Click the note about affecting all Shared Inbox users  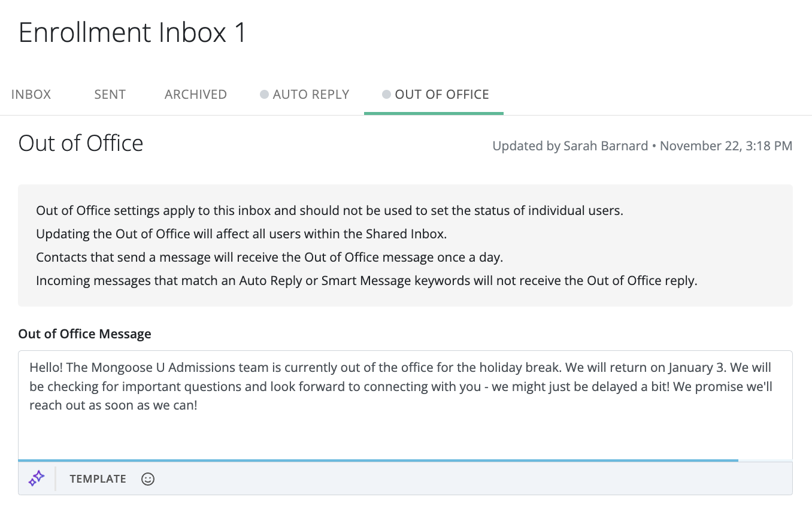point(241,234)
